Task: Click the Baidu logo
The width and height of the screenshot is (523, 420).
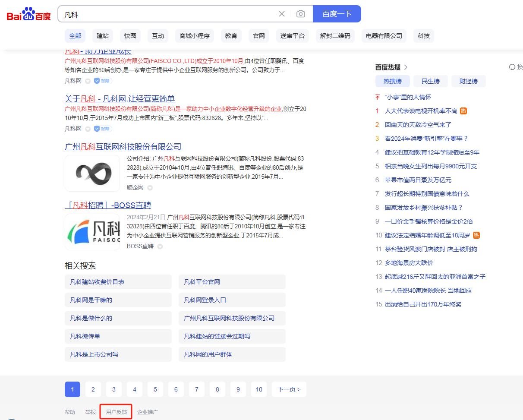Action: coord(28,14)
